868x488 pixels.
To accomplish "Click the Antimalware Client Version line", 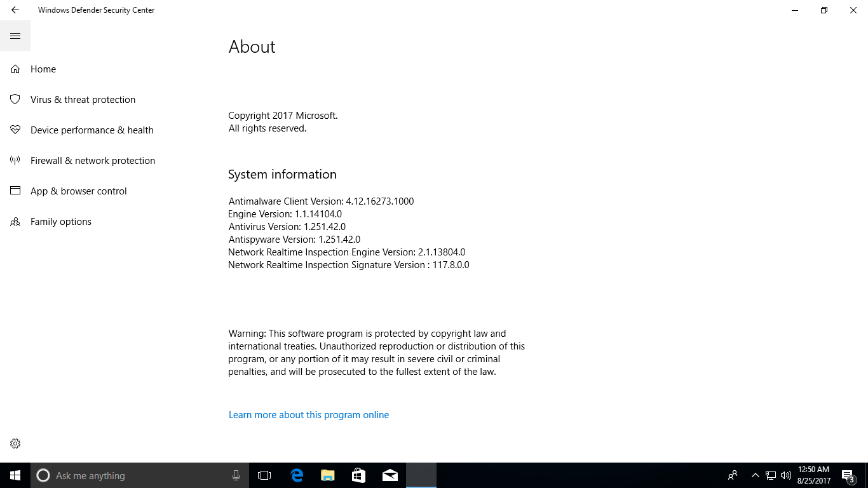I will [321, 201].
